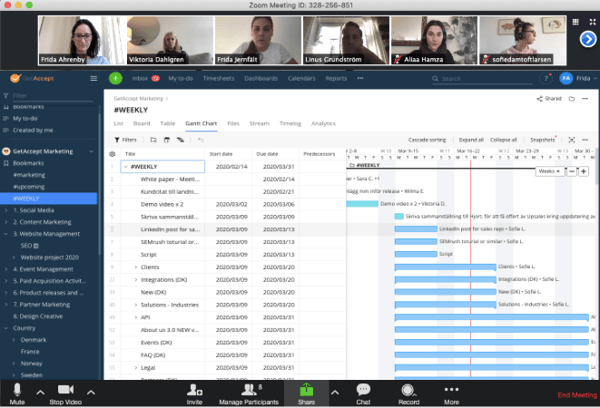Switch to the Files tab
The height and width of the screenshot is (408, 600).
click(x=233, y=123)
